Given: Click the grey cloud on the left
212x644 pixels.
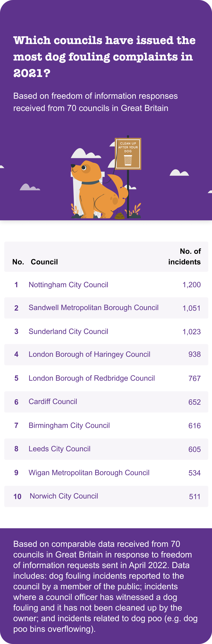Looking at the screenshot, I should (30, 187).
